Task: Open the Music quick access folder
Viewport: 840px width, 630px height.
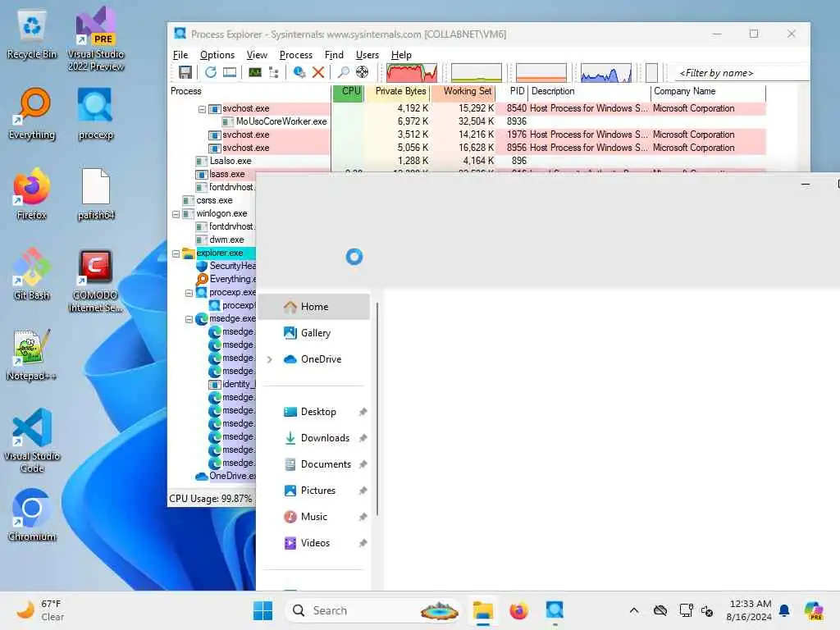Action: click(x=314, y=517)
